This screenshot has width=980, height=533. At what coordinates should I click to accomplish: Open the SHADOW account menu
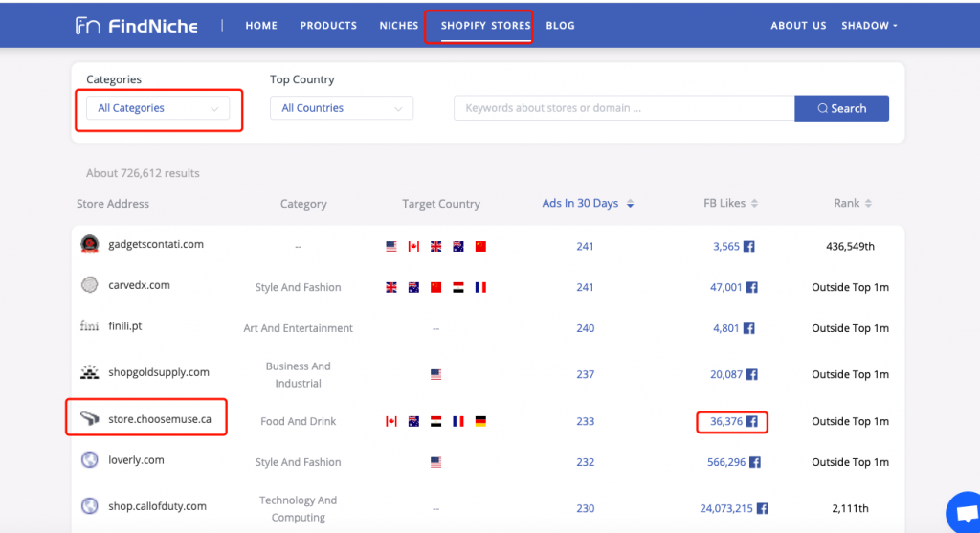869,26
